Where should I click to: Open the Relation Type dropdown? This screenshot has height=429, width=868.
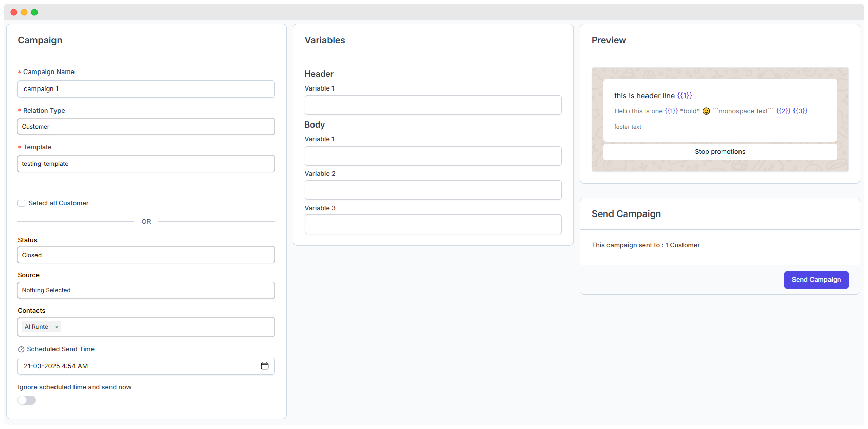(x=146, y=127)
